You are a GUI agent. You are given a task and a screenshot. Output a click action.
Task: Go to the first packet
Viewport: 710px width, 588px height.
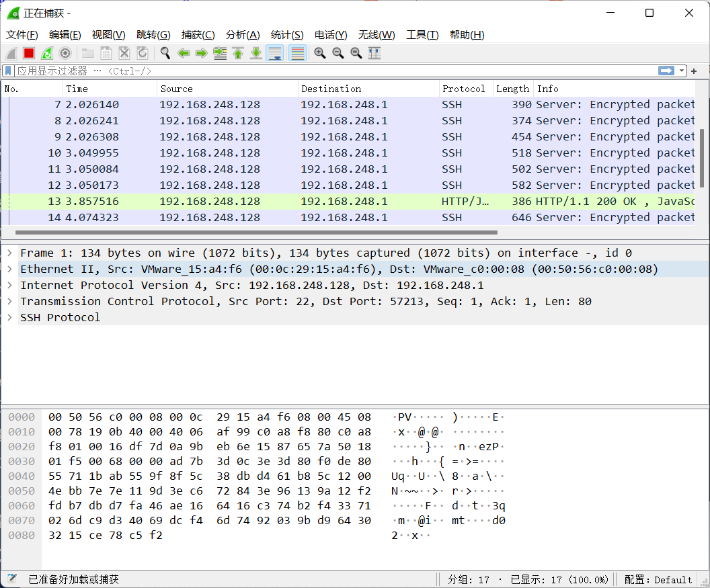(x=238, y=53)
